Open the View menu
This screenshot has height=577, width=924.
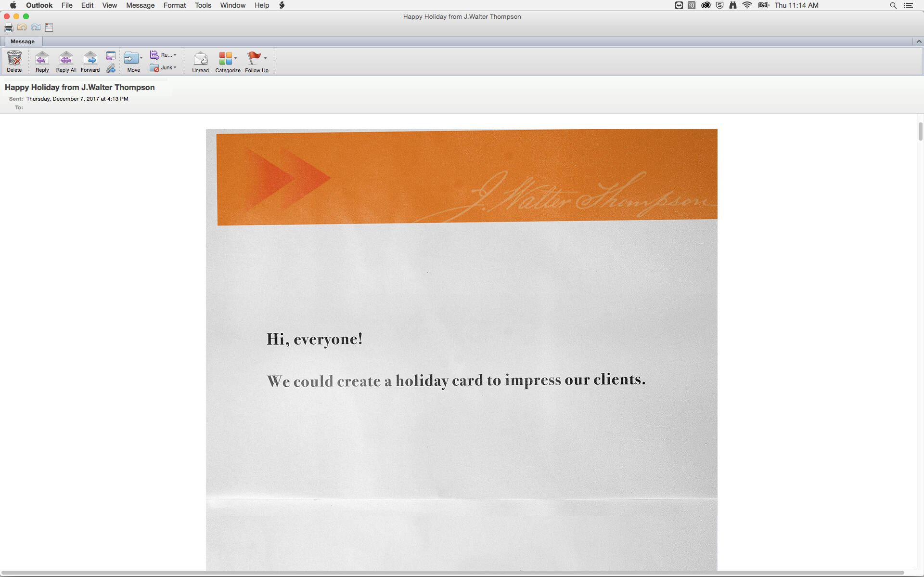(x=109, y=5)
